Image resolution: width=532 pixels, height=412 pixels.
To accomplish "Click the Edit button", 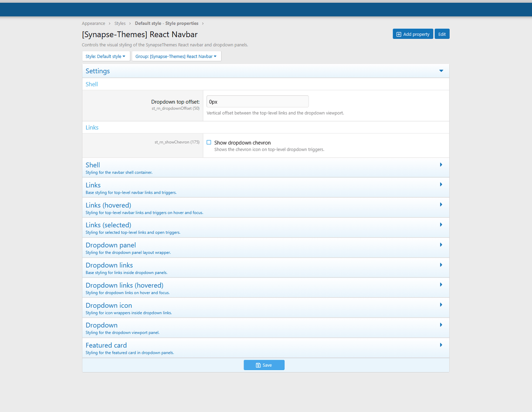I will pyautogui.click(x=442, y=34).
